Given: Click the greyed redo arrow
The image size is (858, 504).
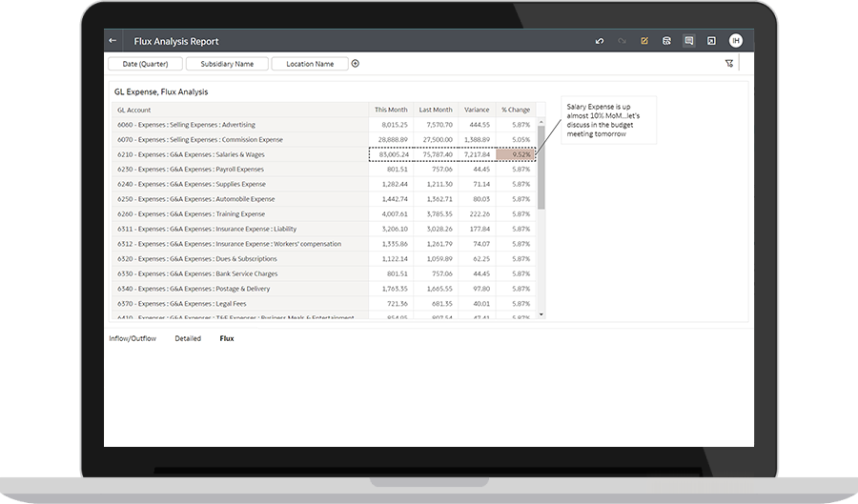Looking at the screenshot, I should (x=622, y=41).
